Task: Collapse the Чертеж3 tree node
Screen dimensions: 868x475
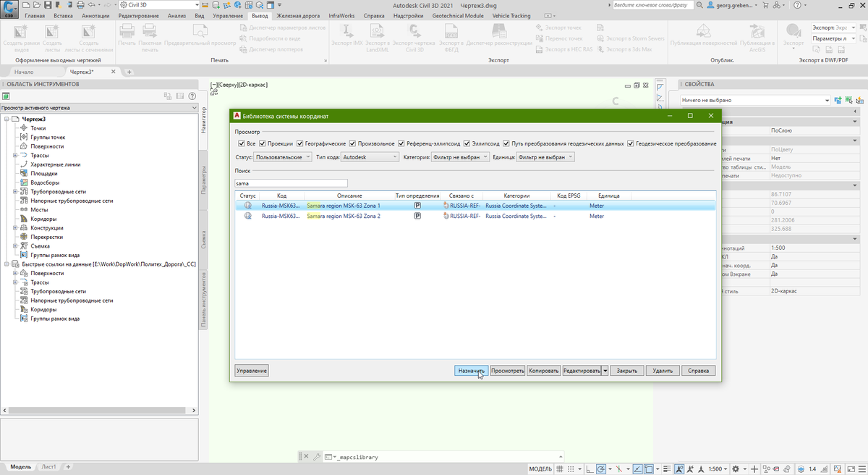Action: pos(6,119)
